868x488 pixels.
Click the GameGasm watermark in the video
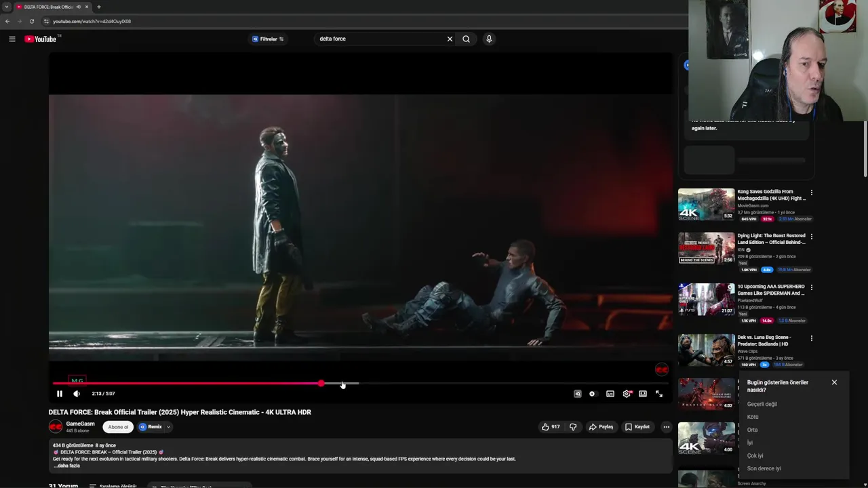click(x=662, y=369)
